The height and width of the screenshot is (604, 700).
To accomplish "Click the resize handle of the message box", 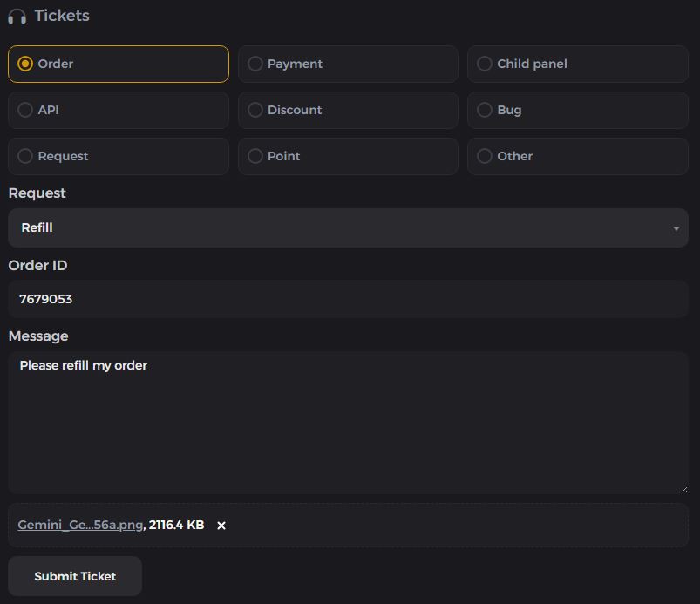I will point(684,488).
